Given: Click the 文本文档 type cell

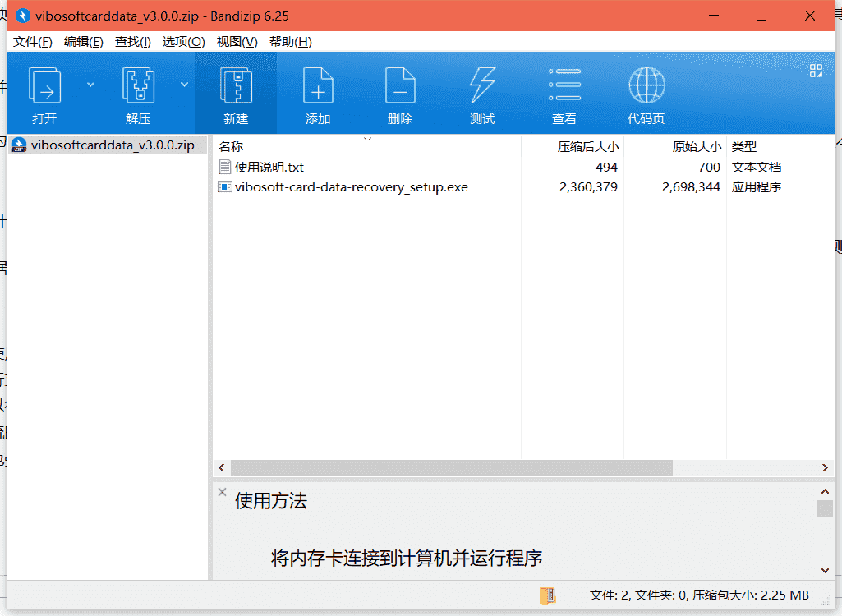Looking at the screenshot, I should [x=756, y=168].
